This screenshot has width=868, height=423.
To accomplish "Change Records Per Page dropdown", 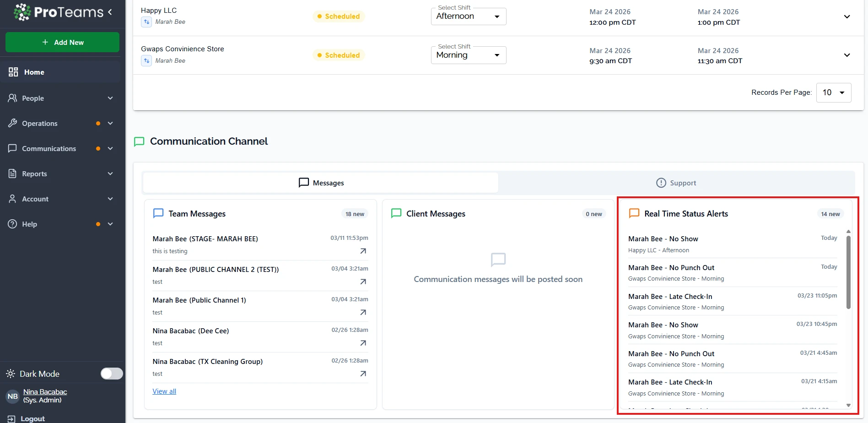I will click(x=833, y=92).
